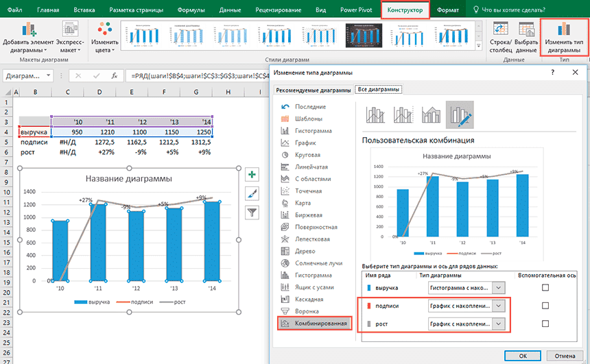Check secondary axis box for выручка

(545, 288)
